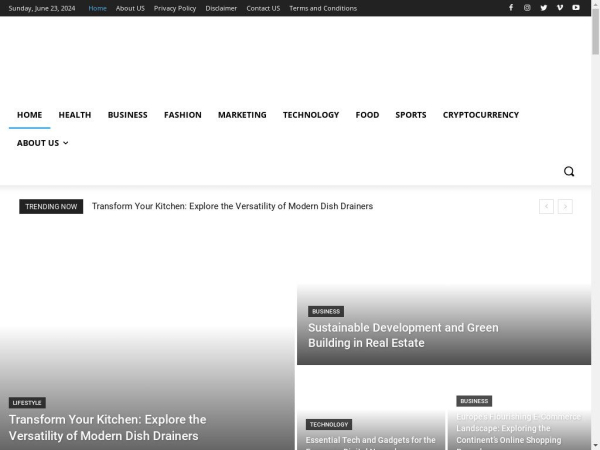This screenshot has height=450, width=600.
Task: Open the Fashion category
Action: [x=183, y=115]
